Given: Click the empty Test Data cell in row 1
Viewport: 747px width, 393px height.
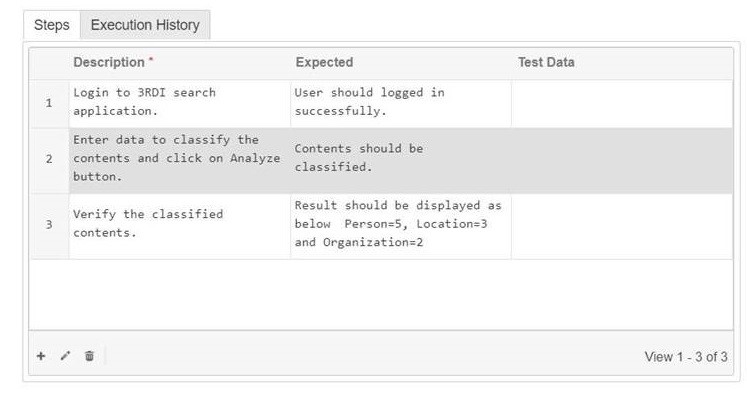Looking at the screenshot, I should coord(623,103).
